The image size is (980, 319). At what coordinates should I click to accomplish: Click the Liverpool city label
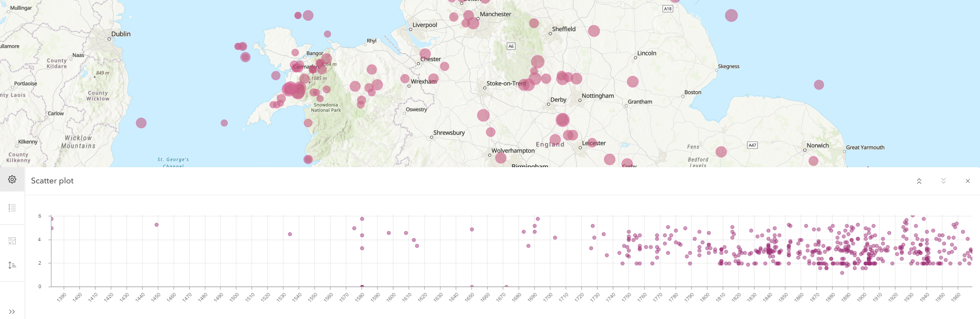point(425,25)
